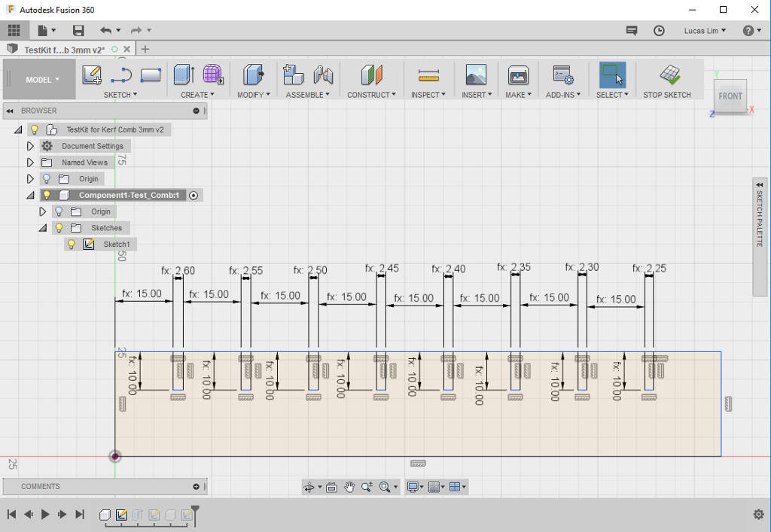Expand the top-level Origin node
This screenshot has height=532, width=771.
pyautogui.click(x=30, y=179)
